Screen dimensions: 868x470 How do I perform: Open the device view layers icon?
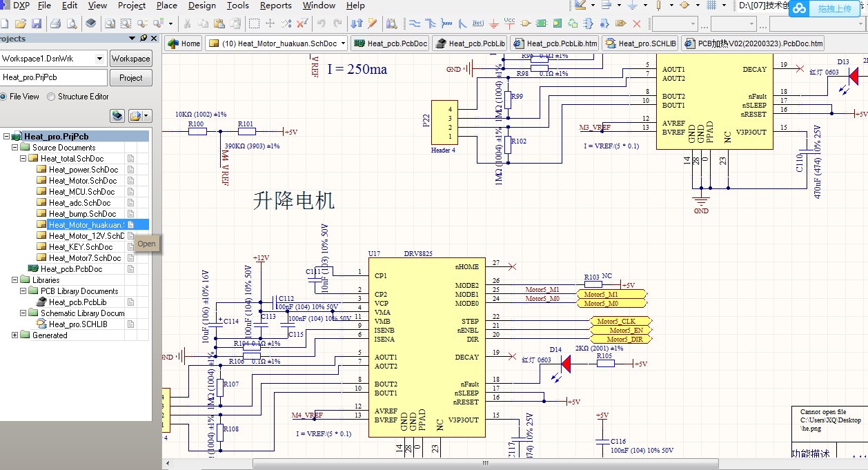[90, 23]
